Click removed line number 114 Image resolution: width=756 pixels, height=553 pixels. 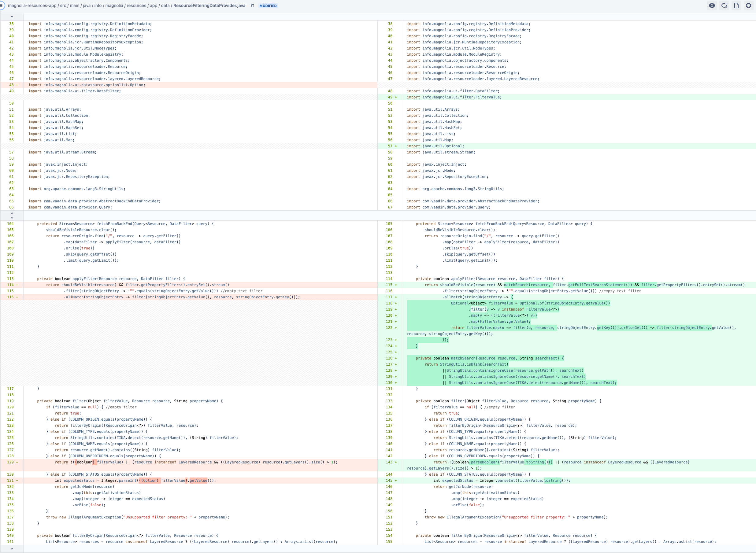tap(10, 285)
